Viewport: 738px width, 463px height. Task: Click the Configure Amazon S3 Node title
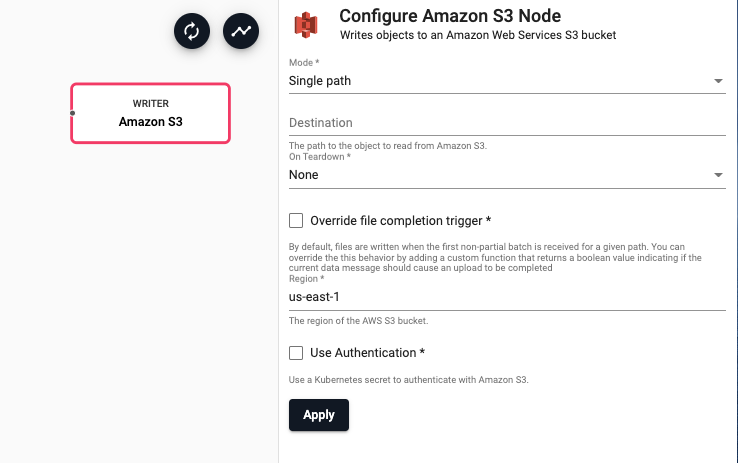click(x=450, y=16)
